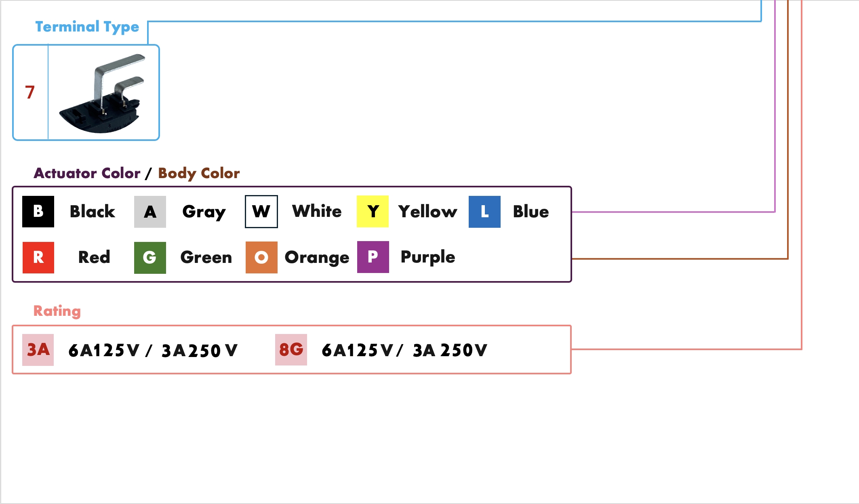Pick the purple P color swatch
The image size is (859, 504).
[373, 257]
